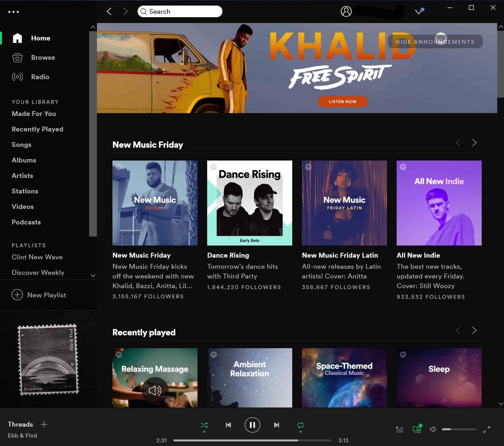
Task: Go to the previous track
Action: (x=228, y=425)
